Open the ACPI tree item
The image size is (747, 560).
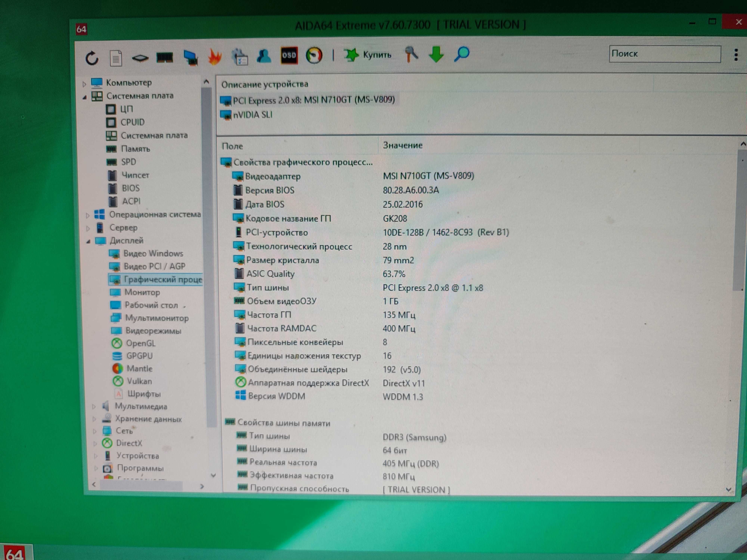coord(125,201)
